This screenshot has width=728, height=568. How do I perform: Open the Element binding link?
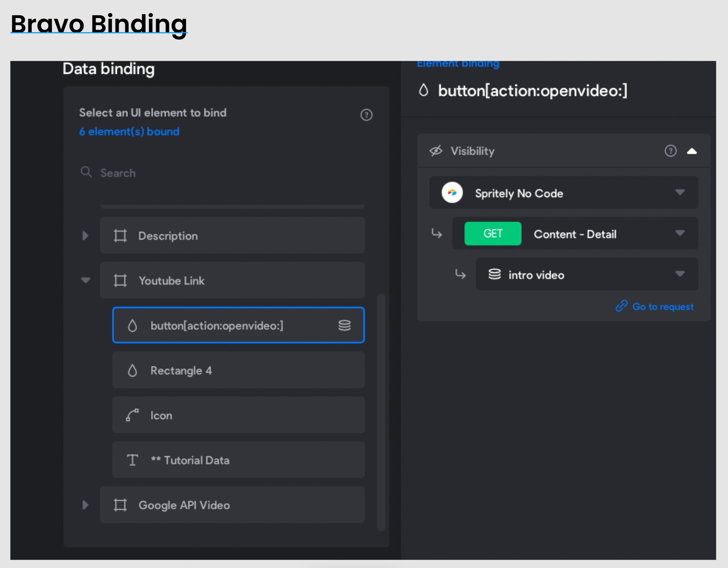pos(458,64)
